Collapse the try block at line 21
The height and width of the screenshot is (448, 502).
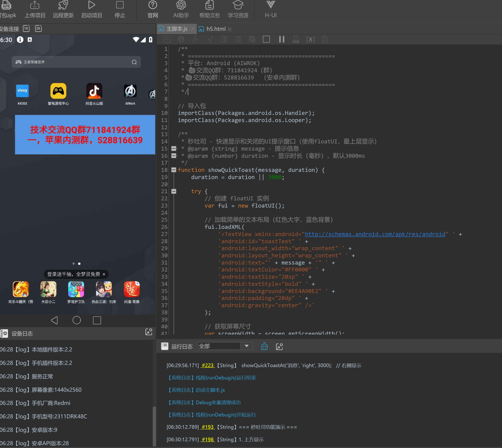click(174, 191)
